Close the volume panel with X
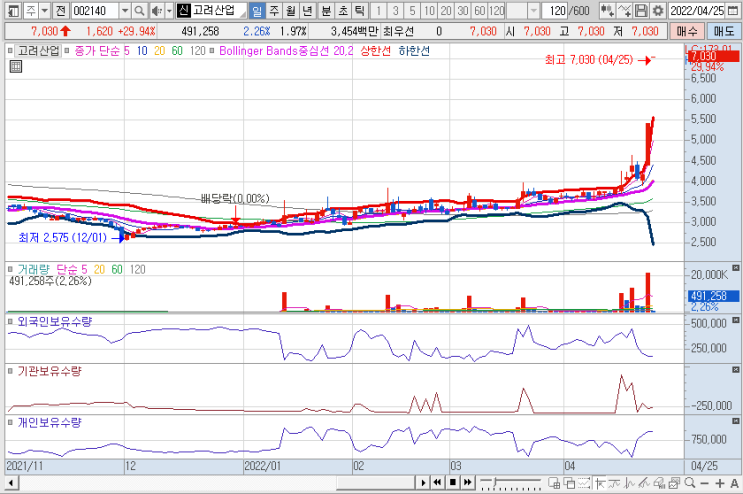Image resolution: width=743 pixels, height=494 pixels. (x=735, y=268)
